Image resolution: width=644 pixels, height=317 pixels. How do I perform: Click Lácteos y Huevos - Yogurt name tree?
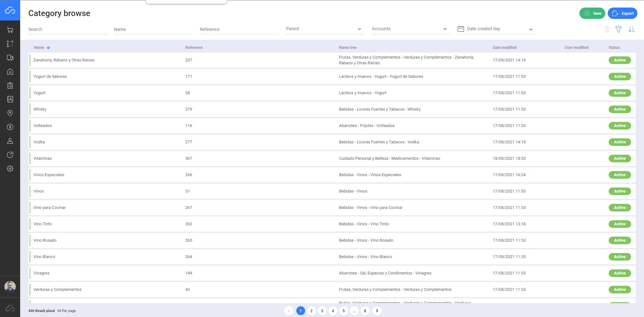coord(363,93)
